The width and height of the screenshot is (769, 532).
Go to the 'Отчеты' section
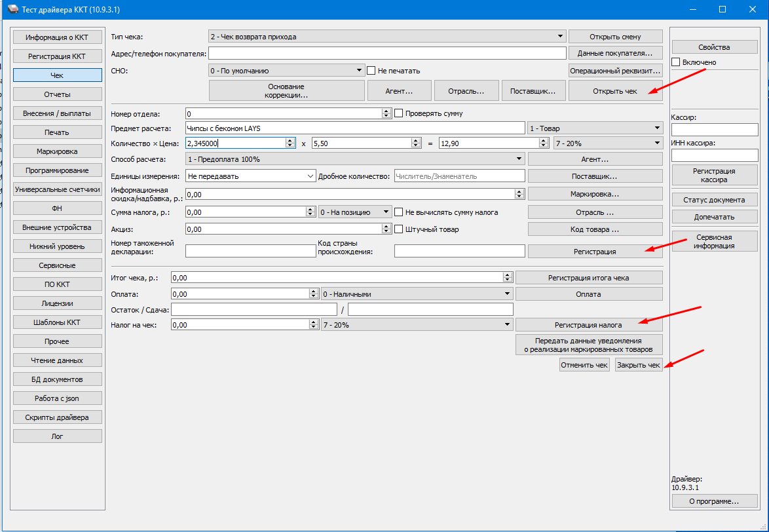(x=58, y=94)
